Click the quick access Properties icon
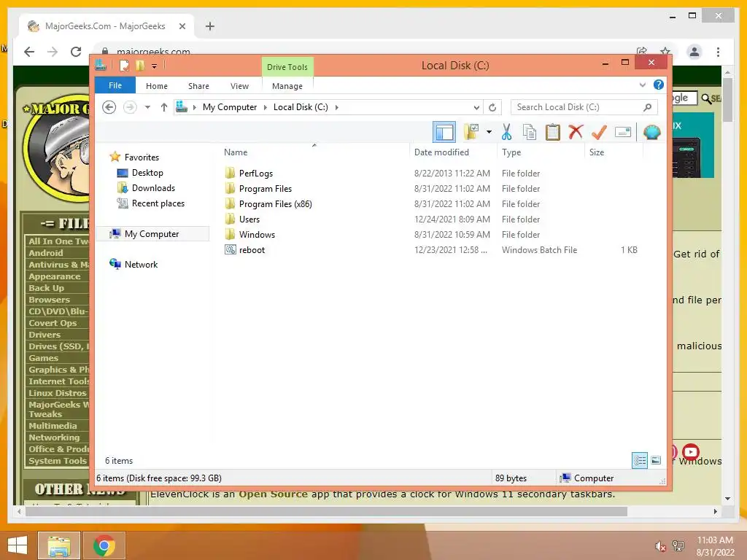The width and height of the screenshot is (747, 560). 124,66
